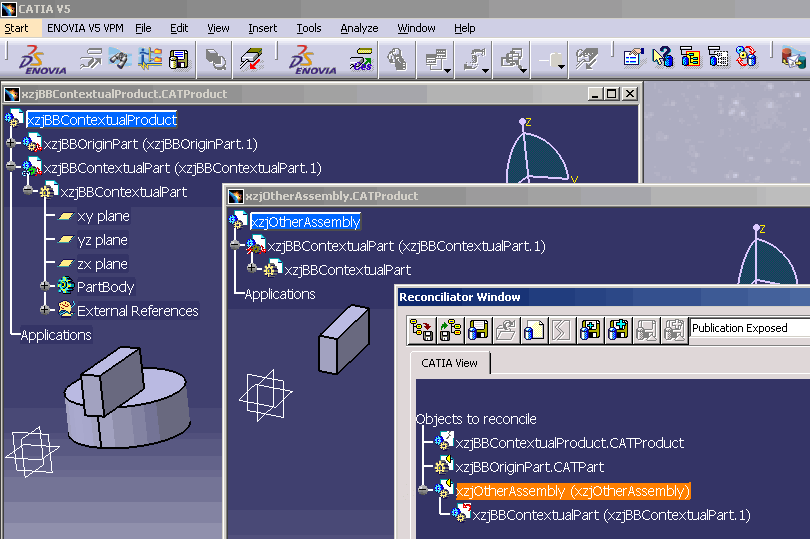The width and height of the screenshot is (810, 539).
Task: Click the first tree-and-disk icon in Reconciliator toolbar
Action: (422, 329)
